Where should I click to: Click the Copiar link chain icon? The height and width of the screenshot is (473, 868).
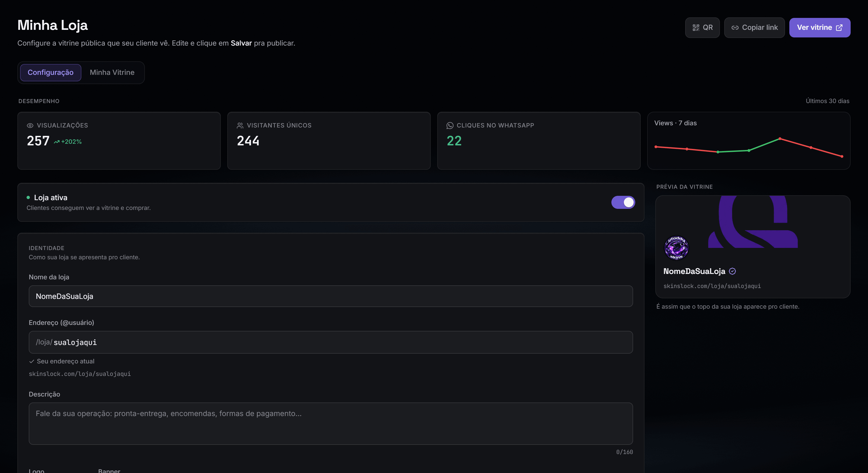[x=735, y=28]
